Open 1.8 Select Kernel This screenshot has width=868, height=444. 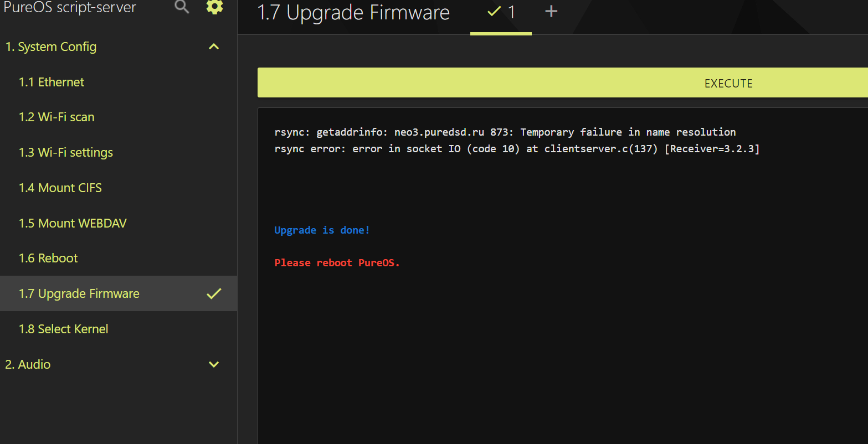(64, 329)
